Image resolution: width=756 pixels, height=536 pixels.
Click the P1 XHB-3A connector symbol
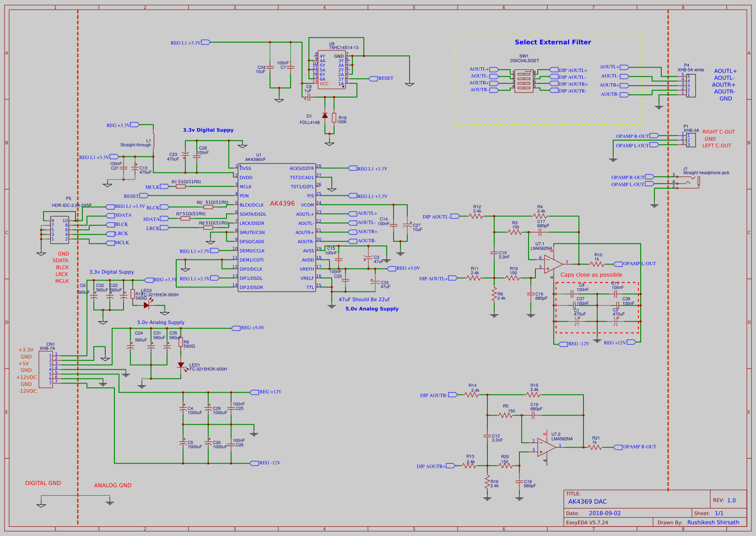point(690,140)
